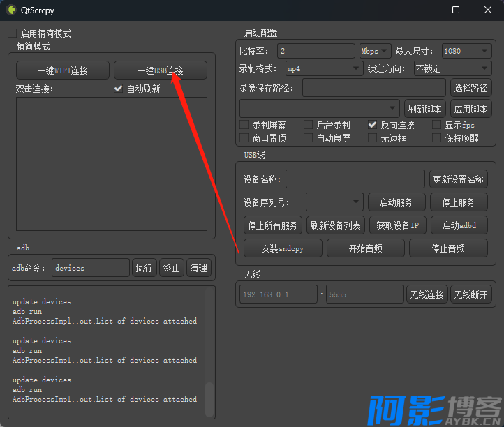Screen dimensions: 504x427
Task: Enable the 后台录制 checkbox
Action: click(x=309, y=125)
